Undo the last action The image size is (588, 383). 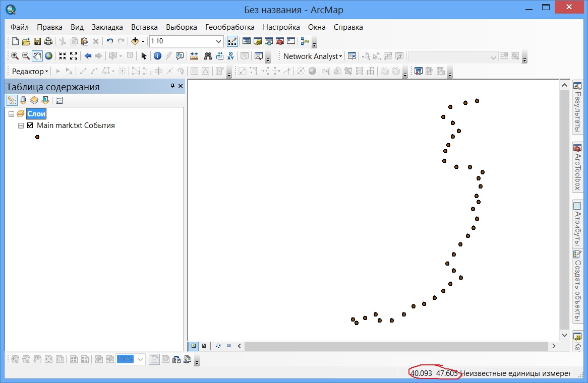[x=109, y=41]
